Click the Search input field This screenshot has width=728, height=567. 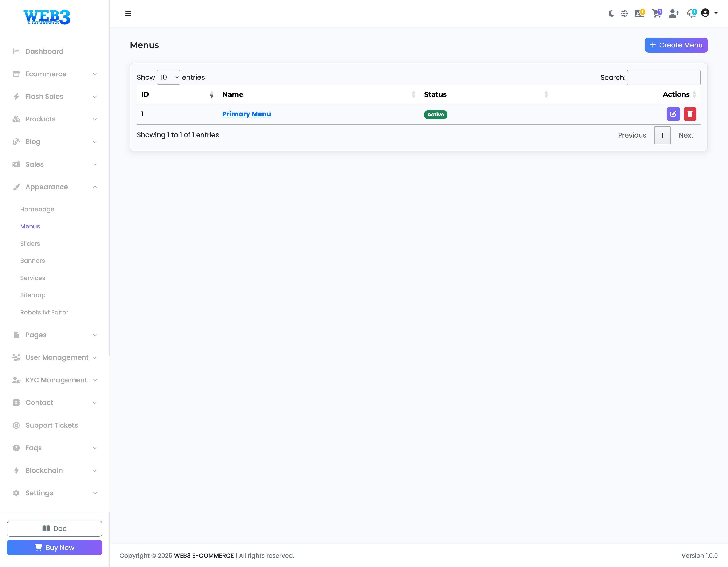click(663, 77)
